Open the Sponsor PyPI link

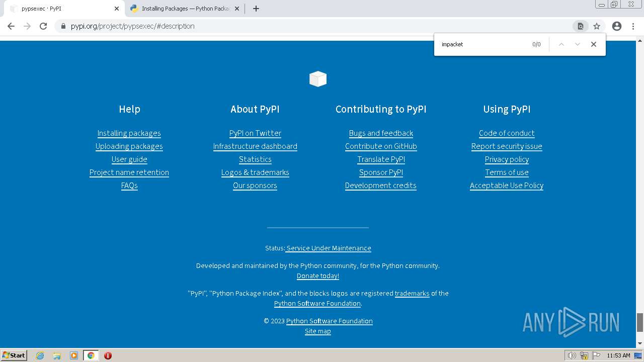381,172
